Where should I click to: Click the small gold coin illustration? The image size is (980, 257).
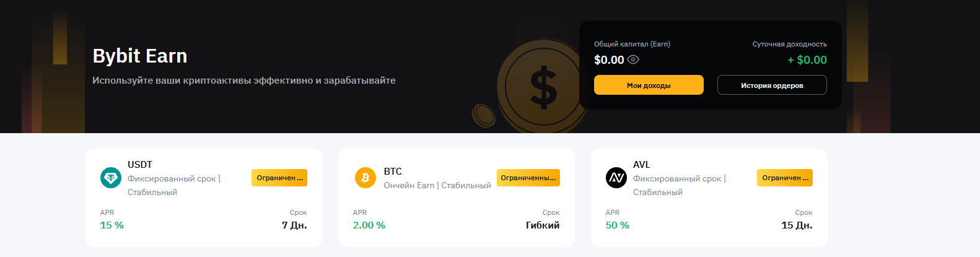click(x=483, y=115)
